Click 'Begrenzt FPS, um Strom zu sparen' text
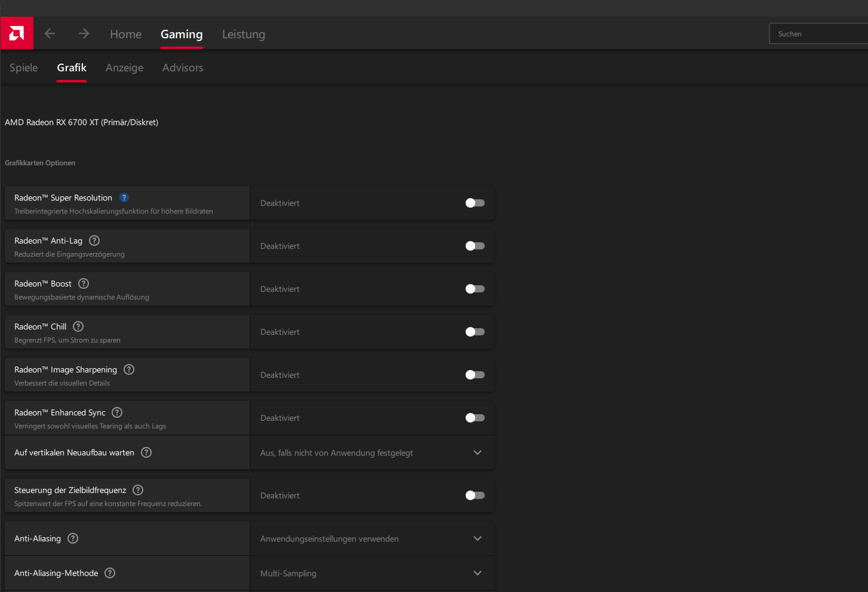 click(x=67, y=340)
